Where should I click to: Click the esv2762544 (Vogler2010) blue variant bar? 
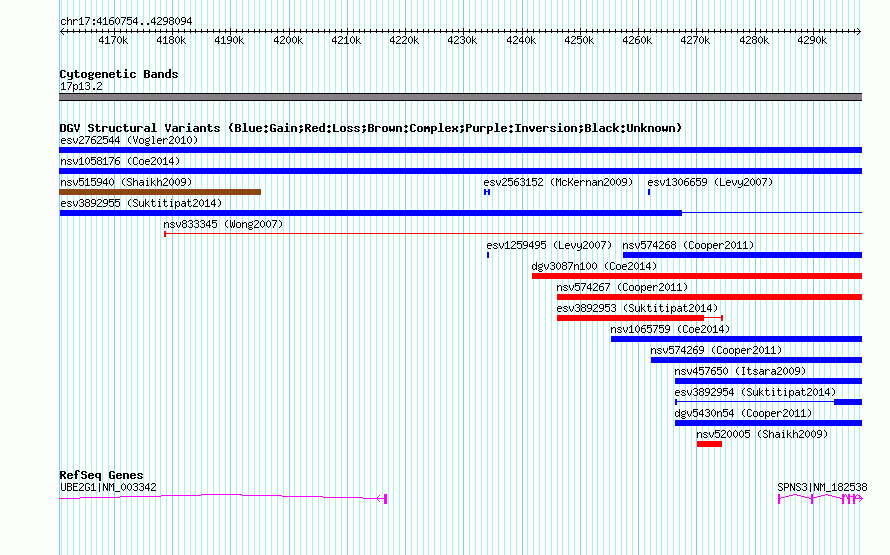pos(460,150)
